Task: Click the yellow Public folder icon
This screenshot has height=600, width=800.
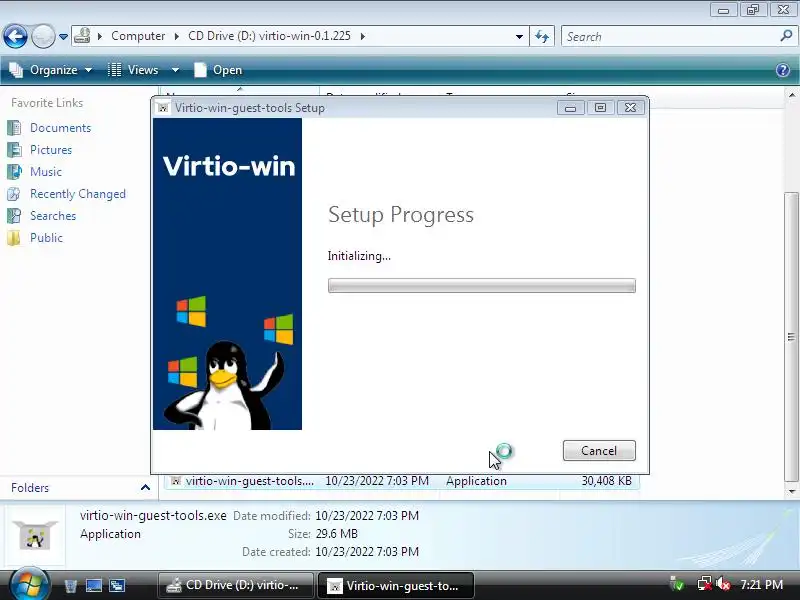Action: [x=14, y=238]
